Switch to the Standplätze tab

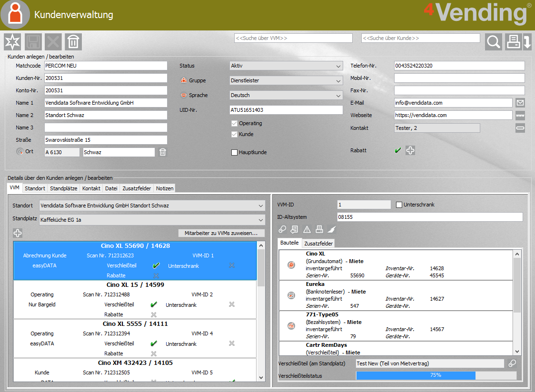pos(63,188)
